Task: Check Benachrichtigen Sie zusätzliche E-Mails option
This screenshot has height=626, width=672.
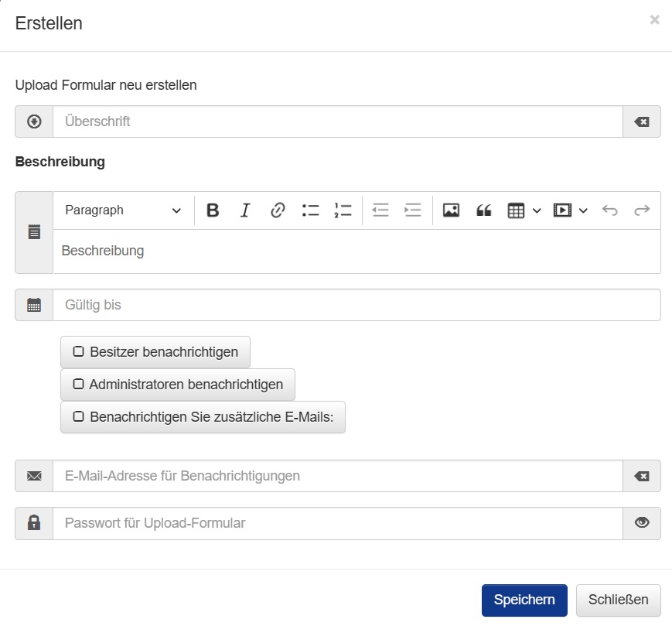Action: (x=78, y=416)
